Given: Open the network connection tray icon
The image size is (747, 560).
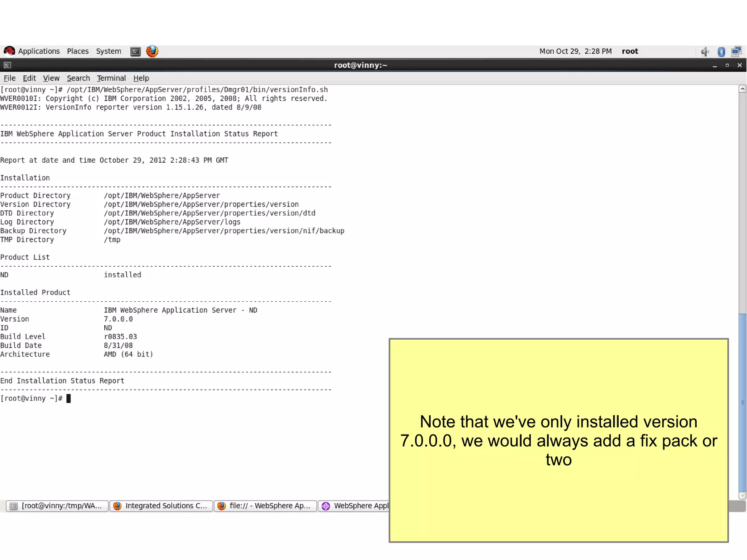Looking at the screenshot, I should click(736, 51).
